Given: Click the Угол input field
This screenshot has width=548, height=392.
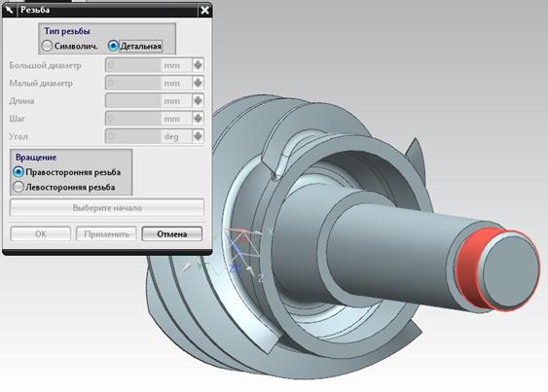Looking at the screenshot, I should point(133,136).
